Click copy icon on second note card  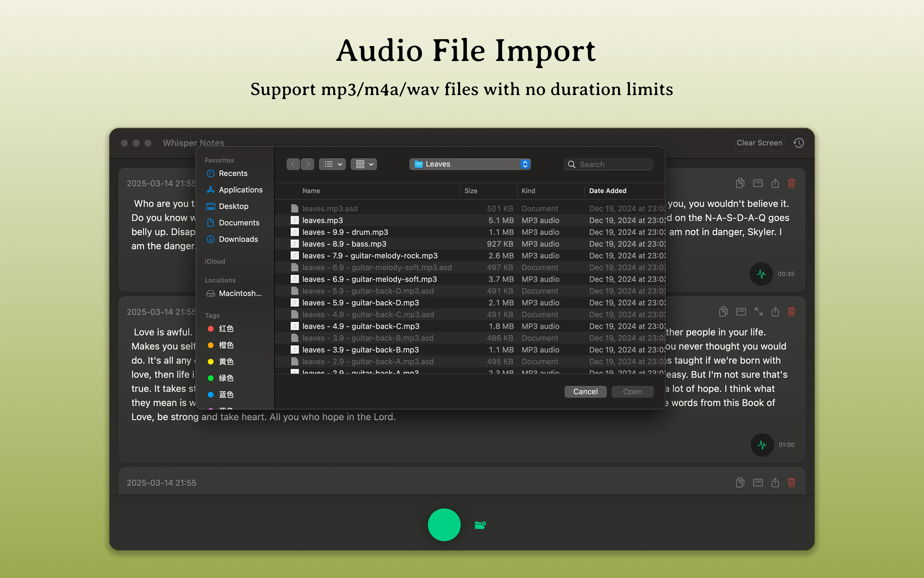pyautogui.click(x=723, y=311)
